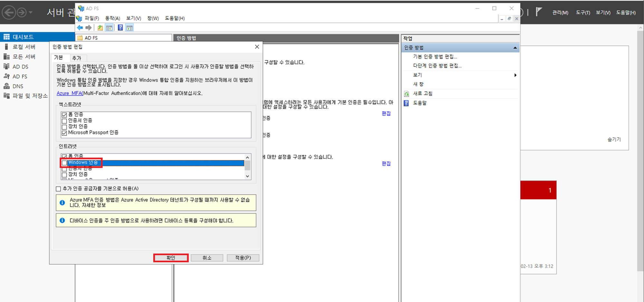
Task: Open AD FS window 도움말(H) menu
Action: pos(175,18)
